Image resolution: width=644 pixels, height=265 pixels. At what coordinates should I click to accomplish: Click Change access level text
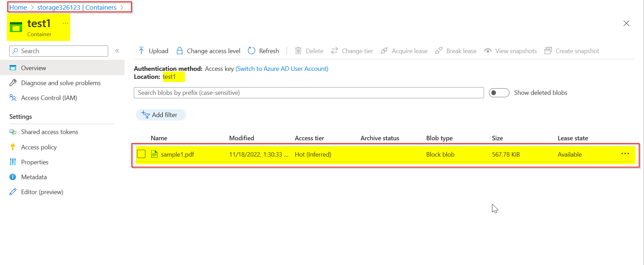tap(214, 51)
